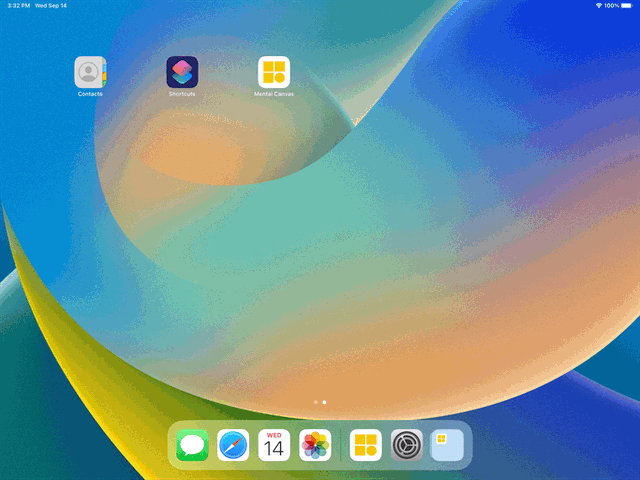Launch Safari from the dock
The image size is (640, 480).
point(233,445)
